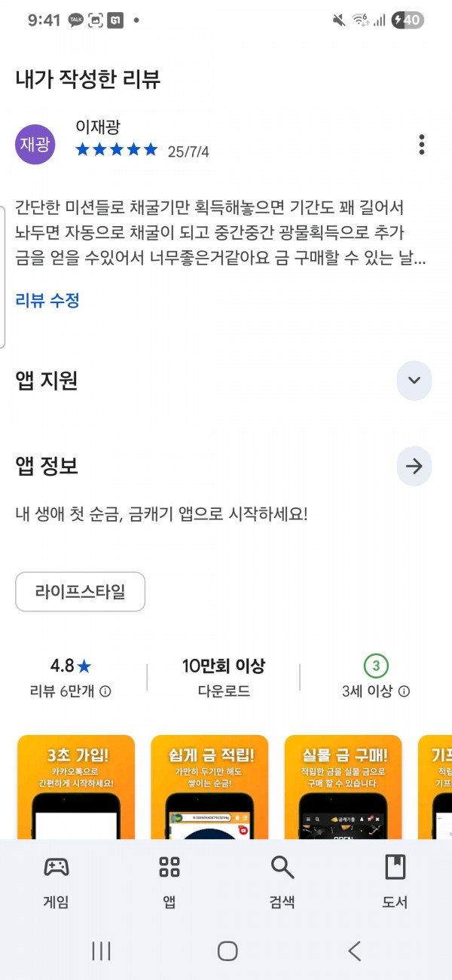The image size is (452, 980).
Task: Select the 라이프스타일 category chip
Action: pyautogui.click(x=80, y=592)
